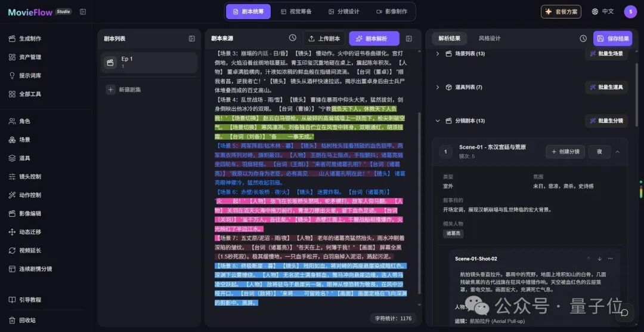This screenshot has height=332, width=644.
Task: Open 视频延长 tool
Action: [25, 251]
